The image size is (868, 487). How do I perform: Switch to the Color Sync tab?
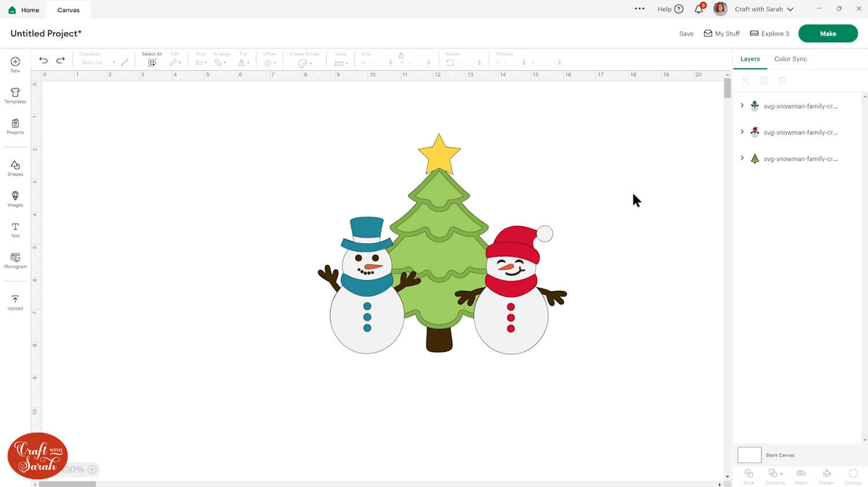click(x=790, y=59)
